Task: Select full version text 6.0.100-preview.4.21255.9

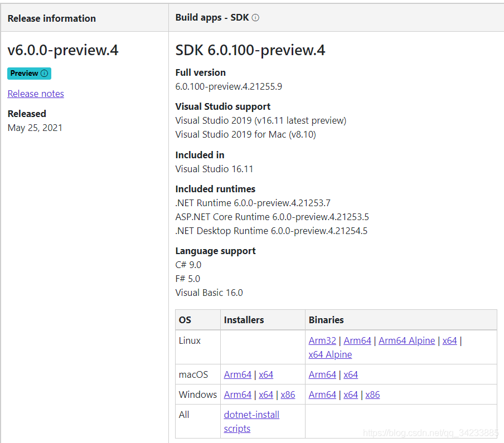Action: [x=229, y=86]
